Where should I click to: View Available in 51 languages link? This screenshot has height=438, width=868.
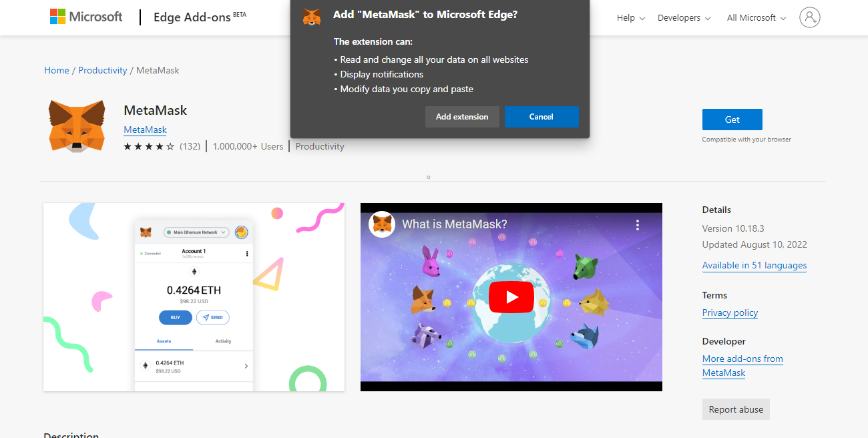[754, 265]
